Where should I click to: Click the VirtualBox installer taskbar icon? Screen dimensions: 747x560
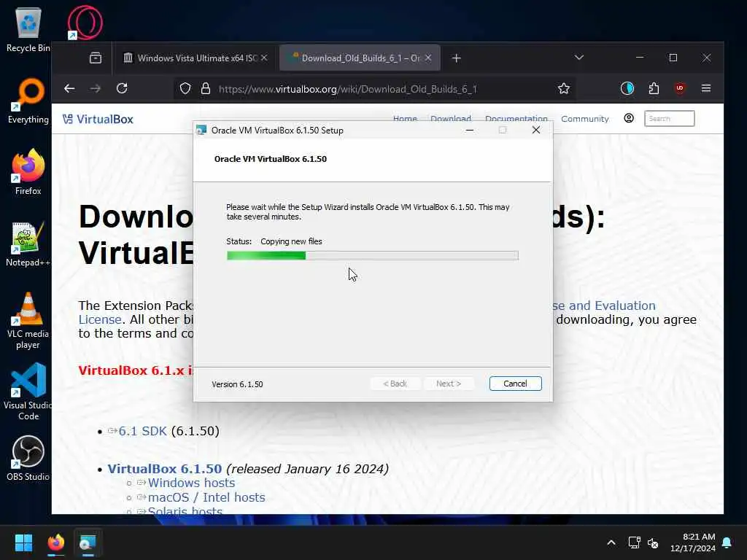88,542
